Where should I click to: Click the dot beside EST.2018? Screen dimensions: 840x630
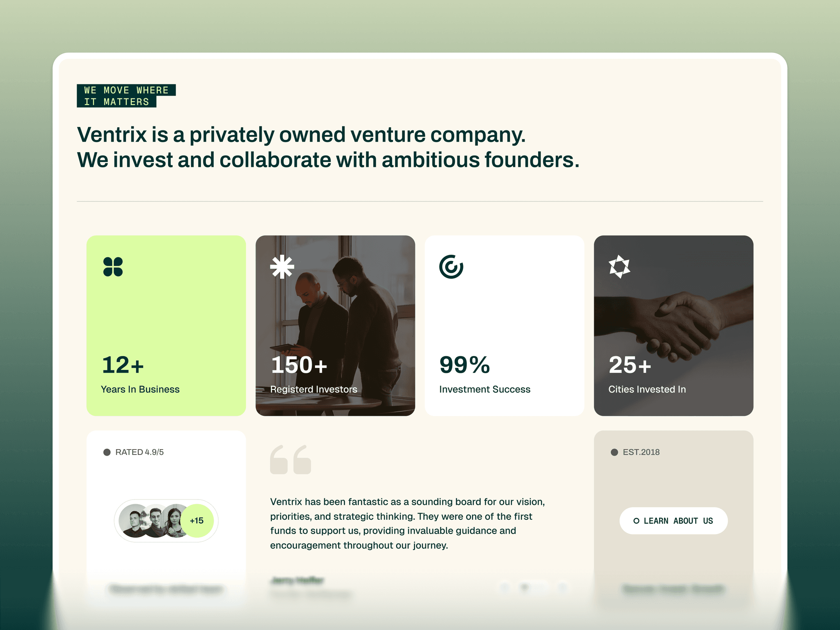click(x=614, y=452)
